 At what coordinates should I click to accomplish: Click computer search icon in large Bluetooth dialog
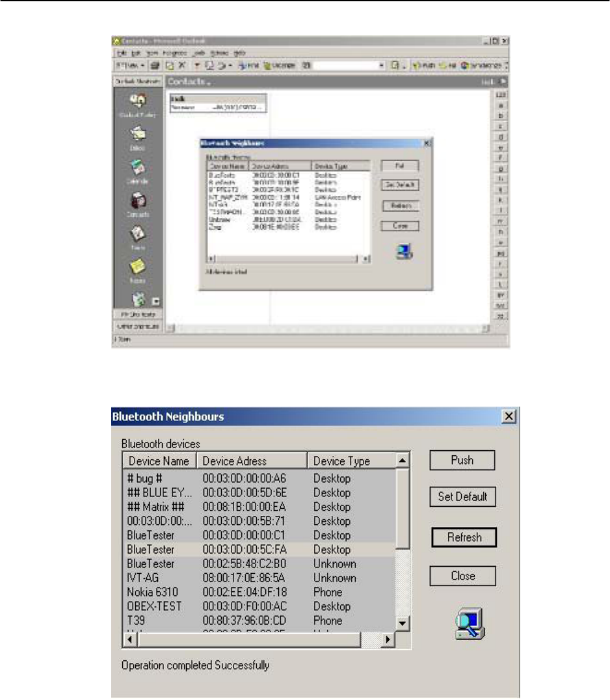(x=470, y=624)
